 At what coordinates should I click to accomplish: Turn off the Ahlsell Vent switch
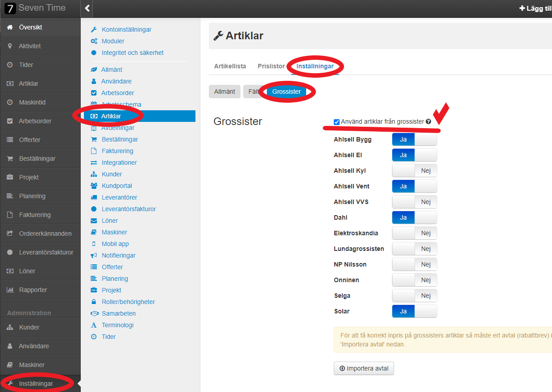pos(415,186)
